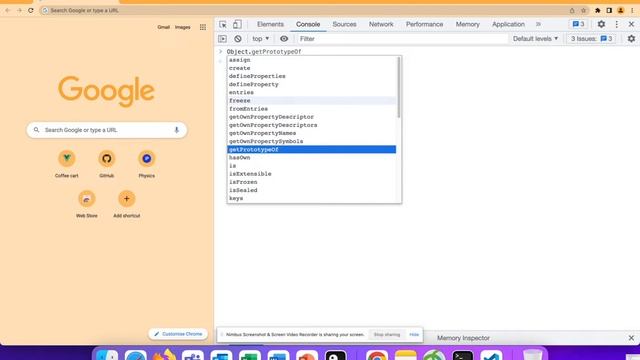Image resolution: width=640 pixels, height=360 pixels.
Task: Click the Google search box
Action: [x=107, y=130]
